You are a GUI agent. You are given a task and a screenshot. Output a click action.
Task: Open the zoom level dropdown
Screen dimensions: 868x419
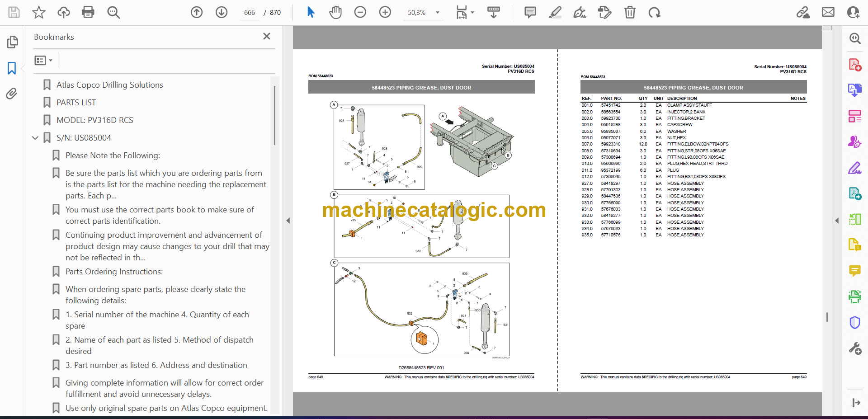tap(437, 13)
